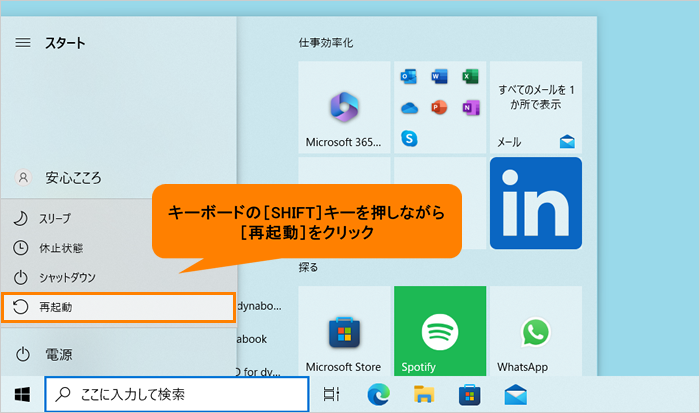700x413 pixels.
Task: Open the LinkedIn tile
Action: coord(536,203)
